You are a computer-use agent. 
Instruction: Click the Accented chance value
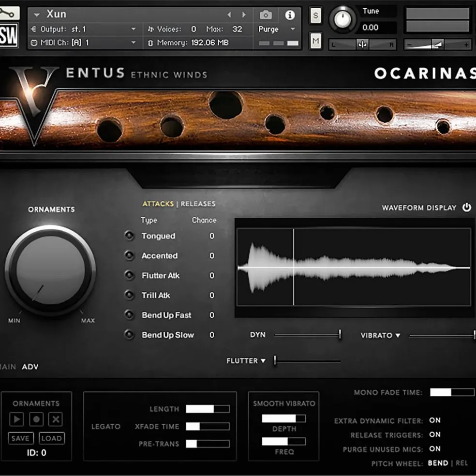click(212, 255)
